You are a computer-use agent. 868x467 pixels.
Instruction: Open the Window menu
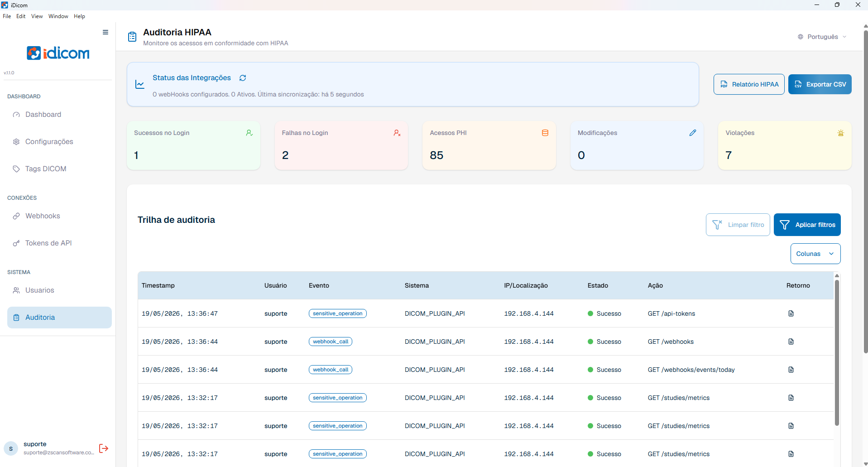(58, 16)
